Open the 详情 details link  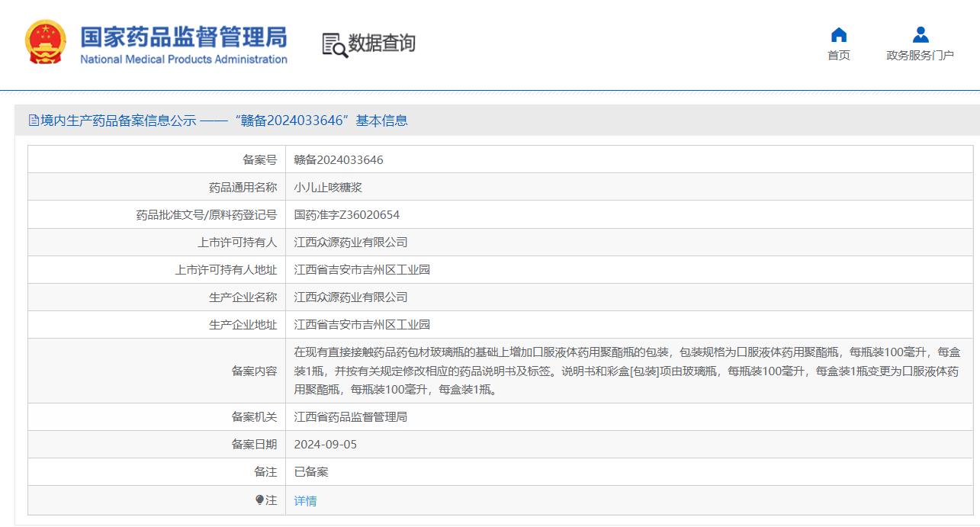tap(305, 501)
